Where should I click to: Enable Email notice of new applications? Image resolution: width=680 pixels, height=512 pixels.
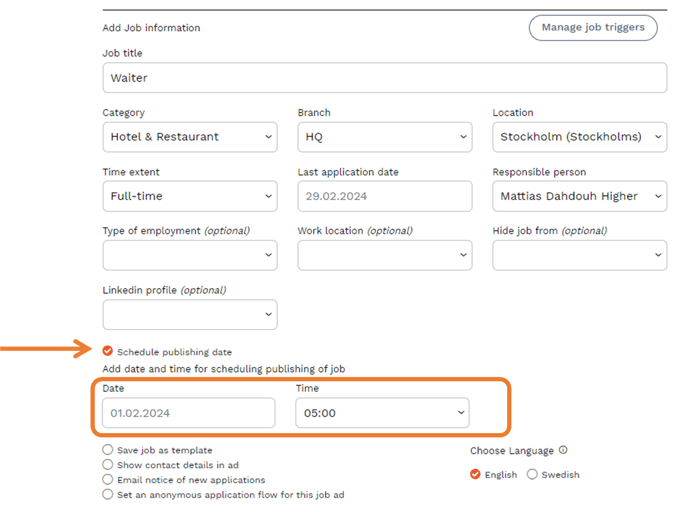pos(108,480)
